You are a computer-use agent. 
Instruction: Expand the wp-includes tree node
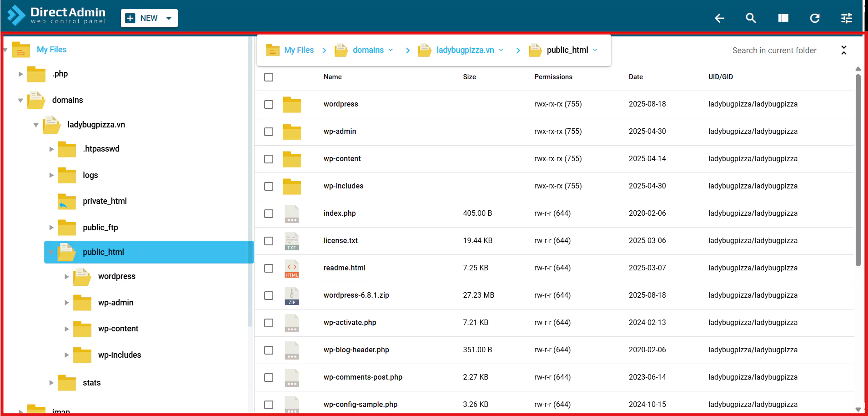click(67, 355)
